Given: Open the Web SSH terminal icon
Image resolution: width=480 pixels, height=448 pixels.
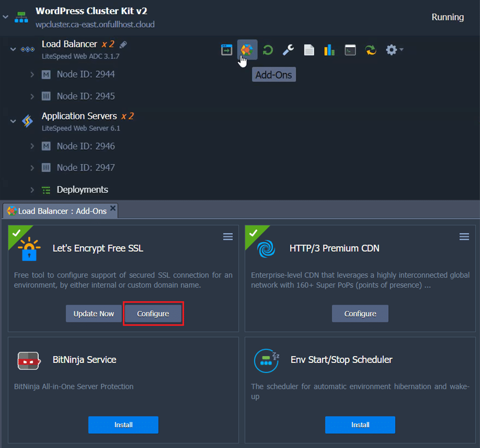Looking at the screenshot, I should [x=350, y=50].
